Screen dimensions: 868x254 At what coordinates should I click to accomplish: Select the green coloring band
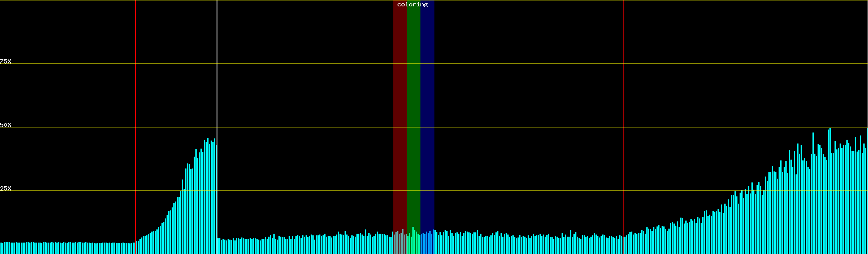pos(413,106)
